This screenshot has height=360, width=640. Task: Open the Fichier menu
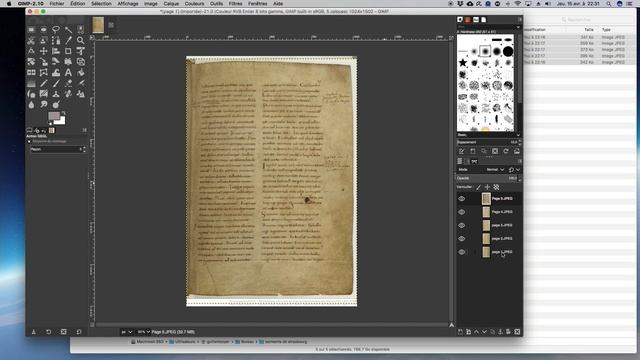pos(57,4)
